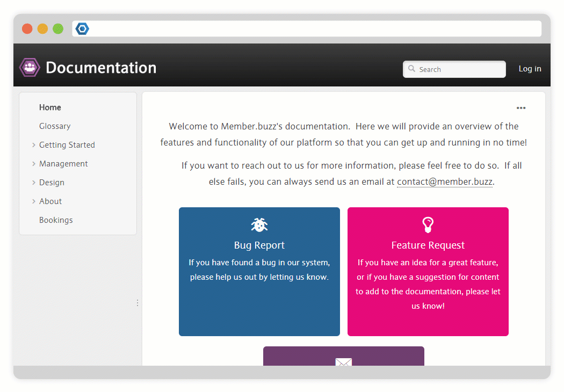Image resolution: width=564 pixels, height=392 pixels.
Task: Expand the Getting Started section
Action: pos(34,145)
